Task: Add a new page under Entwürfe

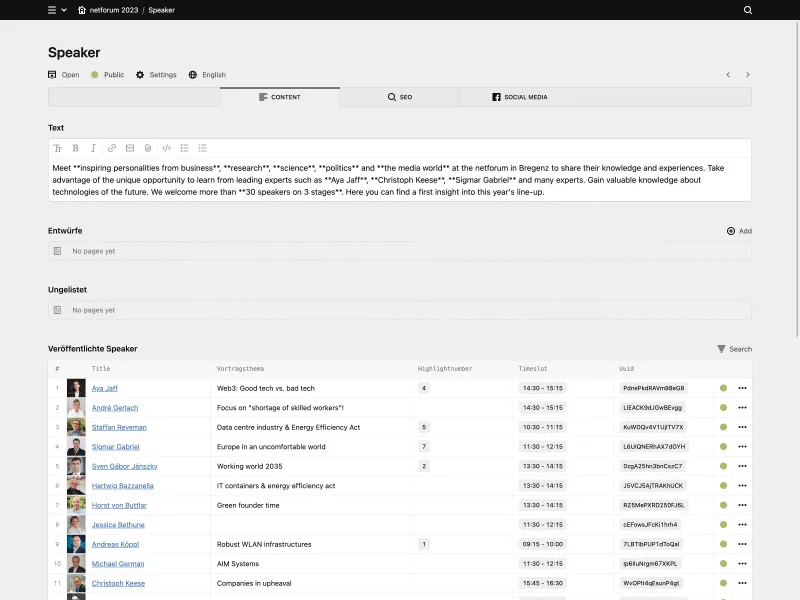Action: (738, 230)
